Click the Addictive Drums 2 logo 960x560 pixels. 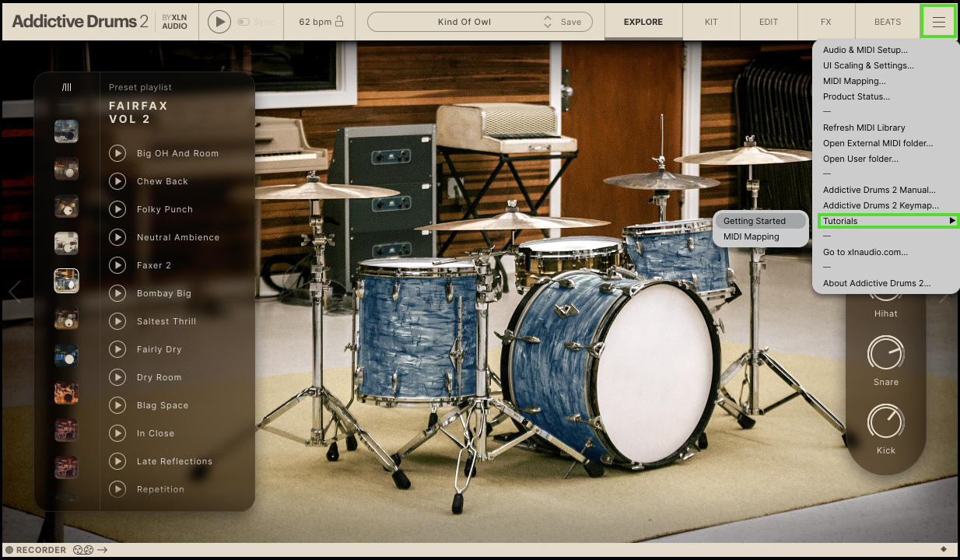[x=80, y=22]
